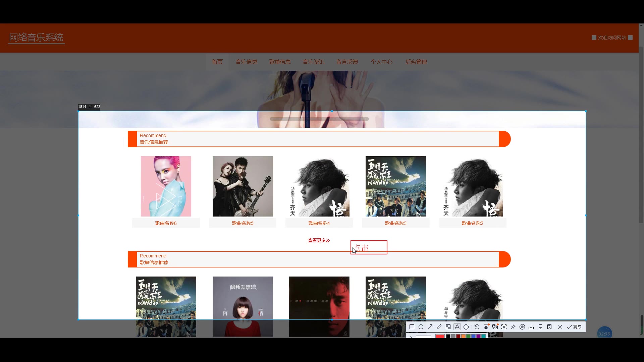Image resolution: width=644 pixels, height=362 pixels.
Task: Select the numbered step marker tool
Action: coord(466,327)
